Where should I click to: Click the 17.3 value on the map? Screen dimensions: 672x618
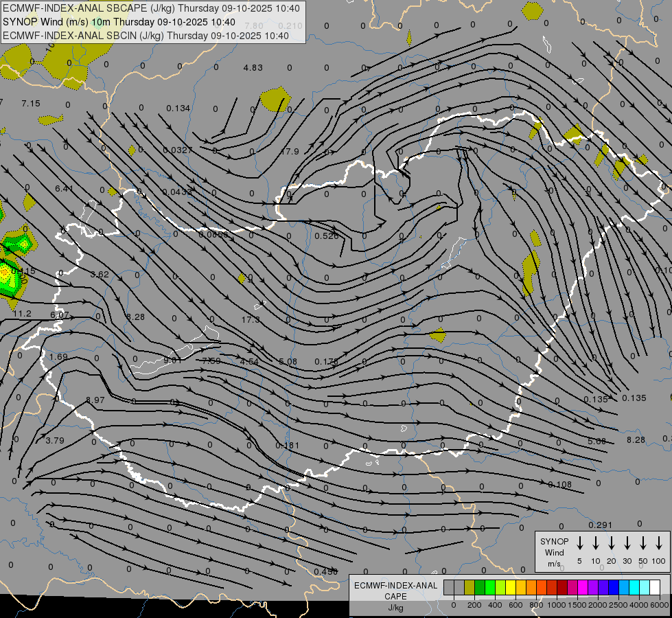[x=251, y=319]
